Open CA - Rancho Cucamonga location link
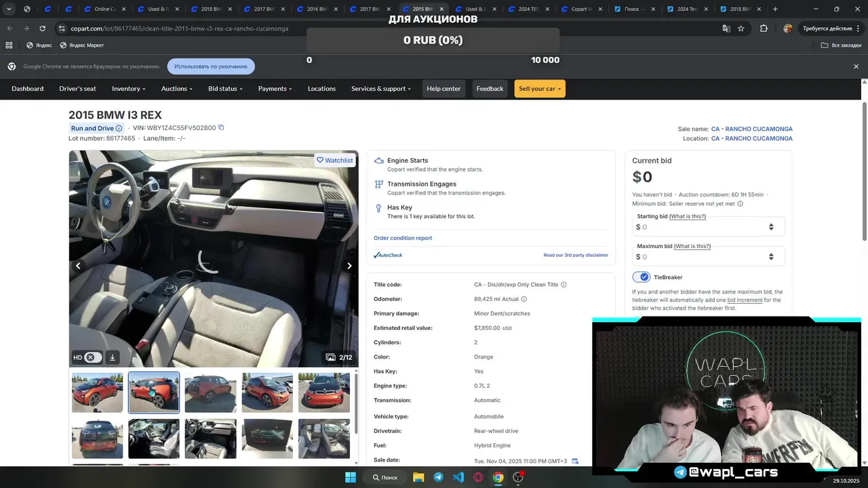Viewport: 868px width, 488px height. click(751, 138)
